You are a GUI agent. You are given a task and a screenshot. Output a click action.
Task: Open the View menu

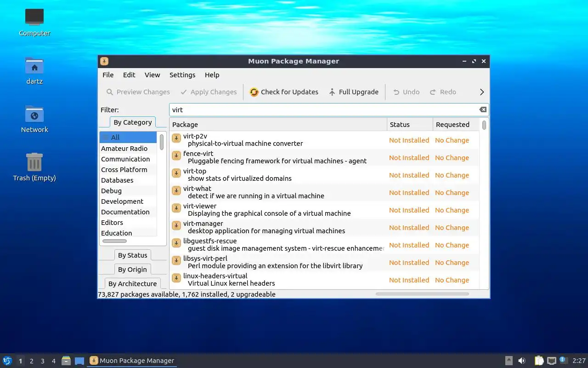coord(153,75)
